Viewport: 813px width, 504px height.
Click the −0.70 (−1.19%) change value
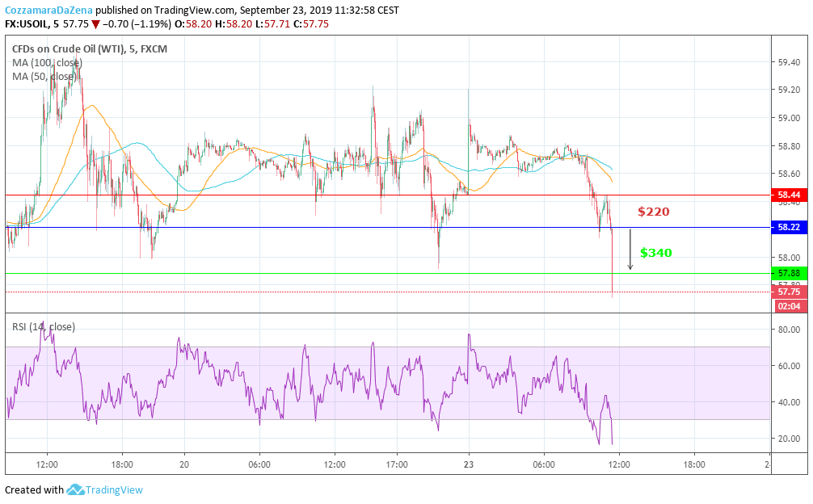[x=137, y=24]
